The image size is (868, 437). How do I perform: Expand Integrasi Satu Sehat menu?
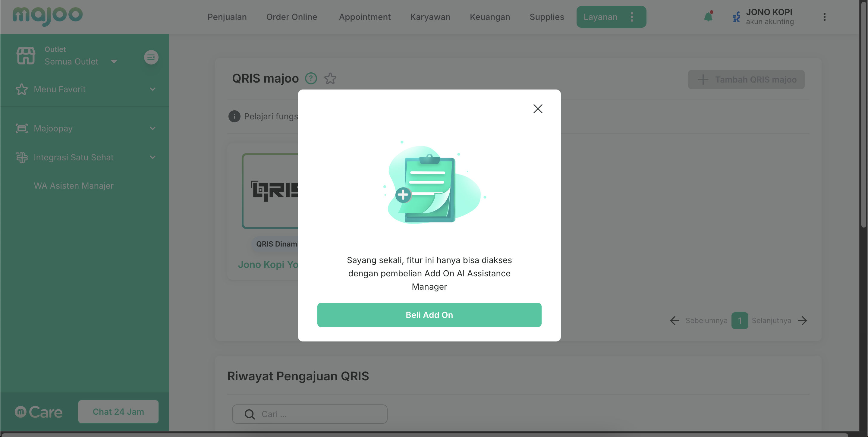point(85,157)
